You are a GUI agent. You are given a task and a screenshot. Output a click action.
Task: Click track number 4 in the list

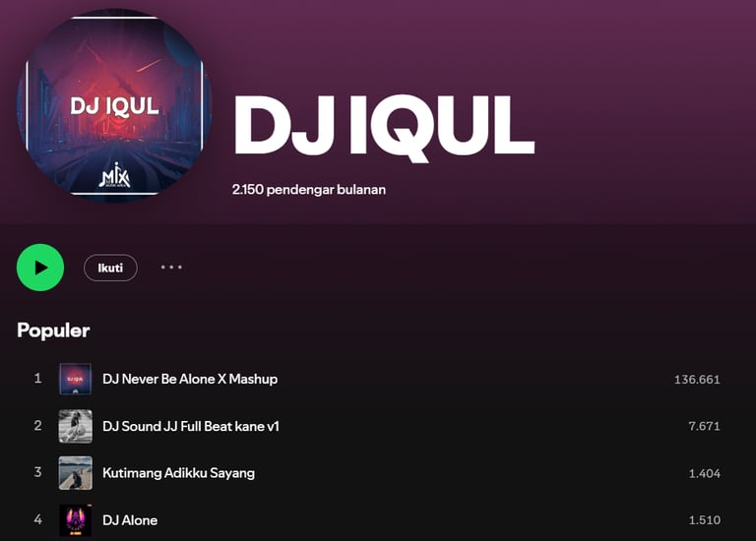(x=37, y=519)
